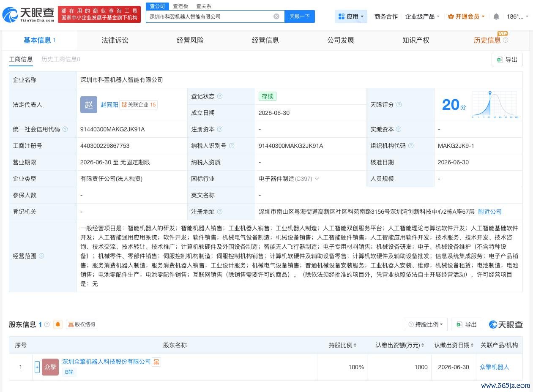Open the notification bell
The width and height of the screenshot is (533, 392).
[x=496, y=16]
